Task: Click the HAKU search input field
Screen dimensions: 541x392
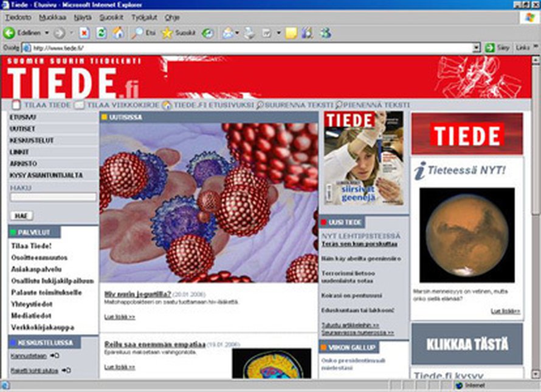Action: coord(53,197)
